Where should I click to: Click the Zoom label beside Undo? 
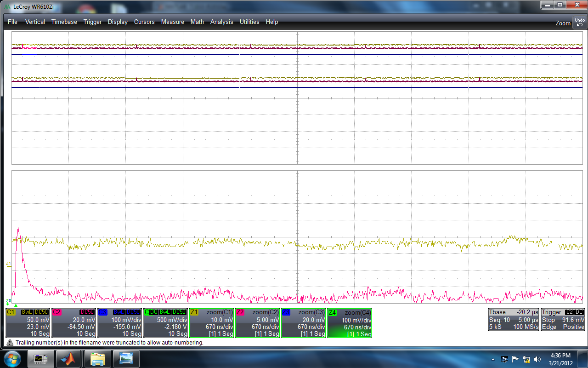tap(563, 23)
